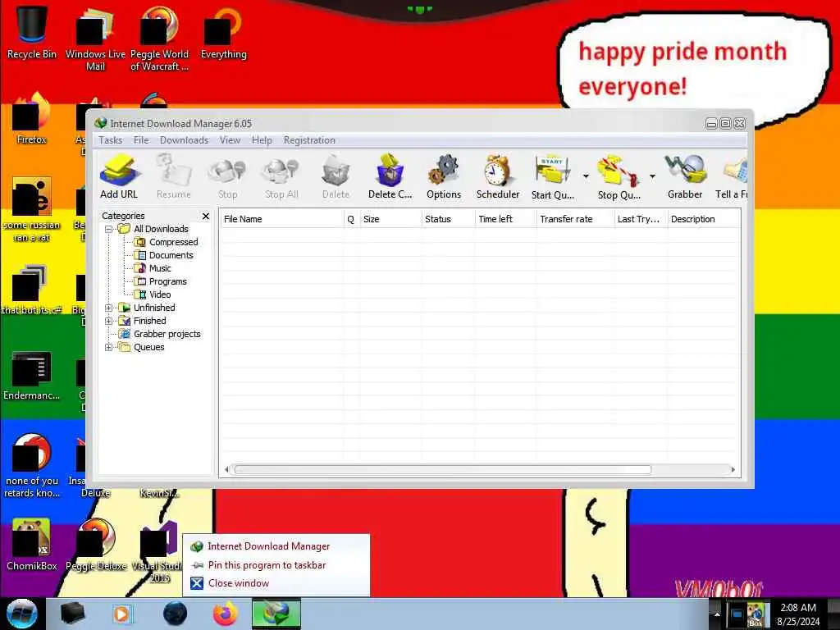Open the Firefox desktop shortcut
840x630 pixels.
[32, 118]
